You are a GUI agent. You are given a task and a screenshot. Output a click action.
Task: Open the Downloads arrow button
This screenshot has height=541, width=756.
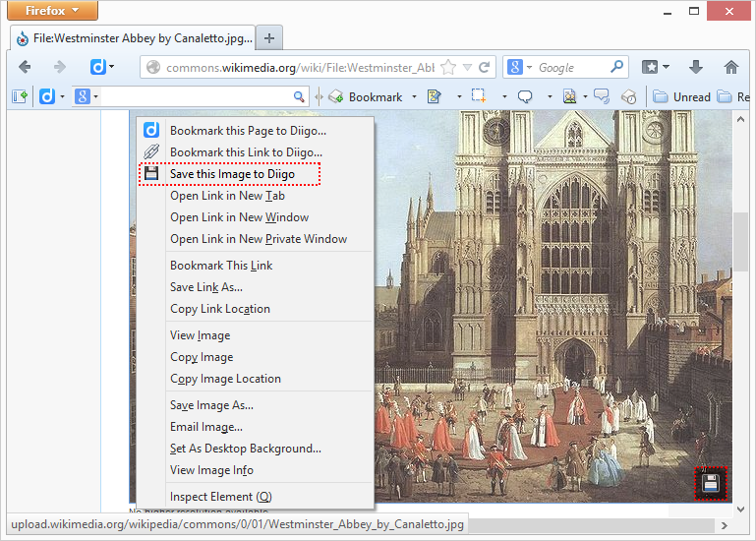click(x=696, y=67)
